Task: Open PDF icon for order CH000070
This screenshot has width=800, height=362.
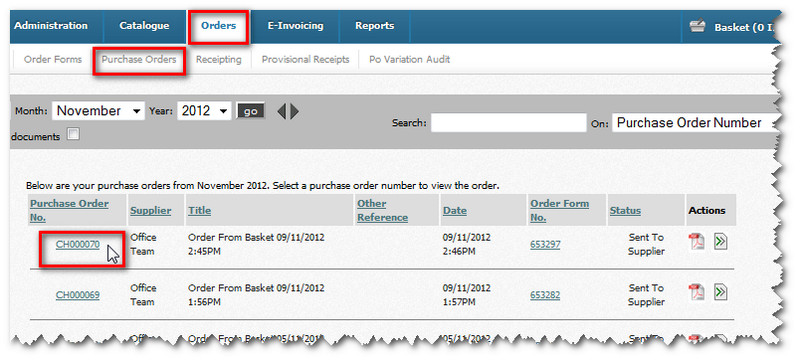Action: click(x=696, y=242)
